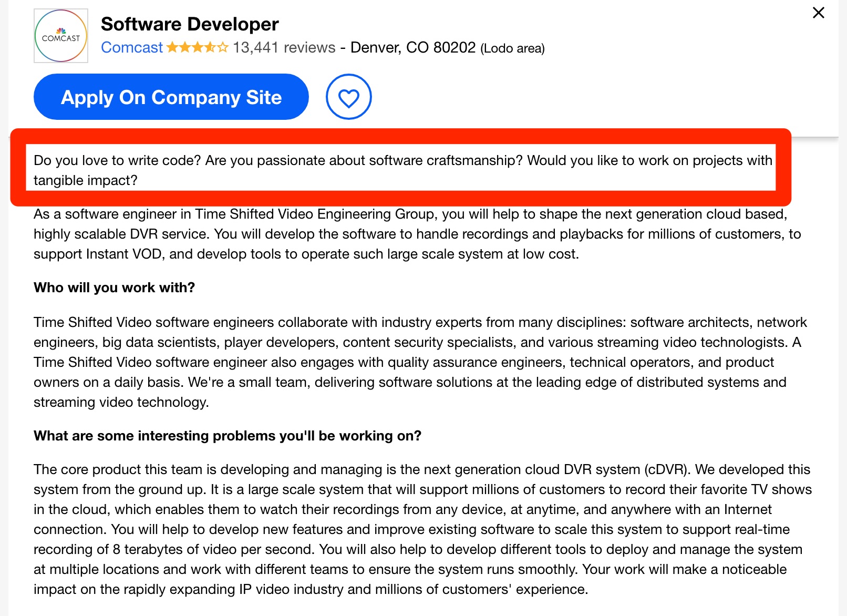Click the first gold star in the rating
The height and width of the screenshot is (616, 847).
click(x=173, y=48)
